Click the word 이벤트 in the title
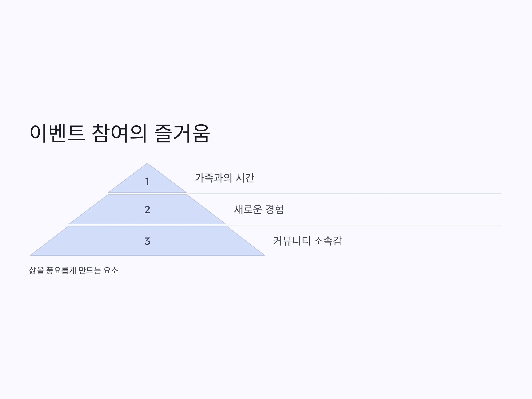The height and width of the screenshot is (399, 532). tap(57, 133)
